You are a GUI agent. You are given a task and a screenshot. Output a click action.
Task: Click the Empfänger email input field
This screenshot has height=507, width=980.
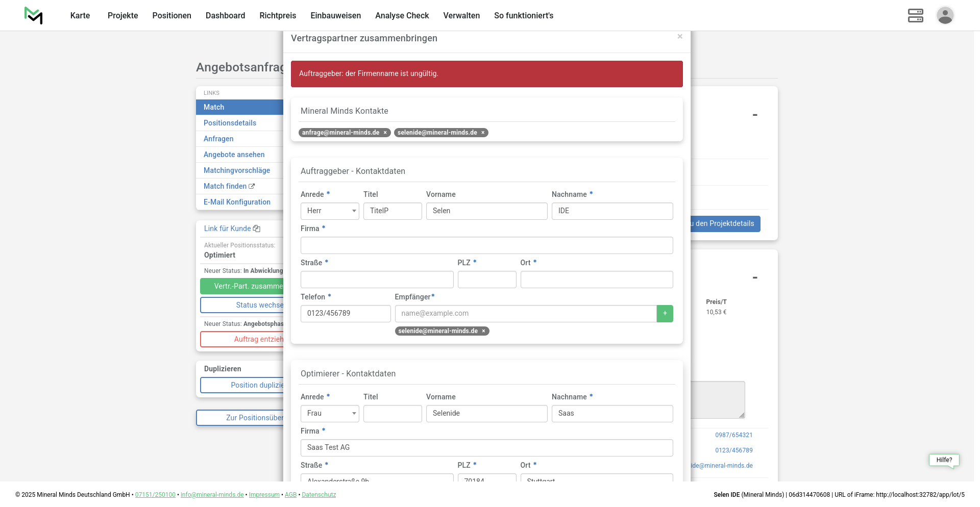[525, 314]
